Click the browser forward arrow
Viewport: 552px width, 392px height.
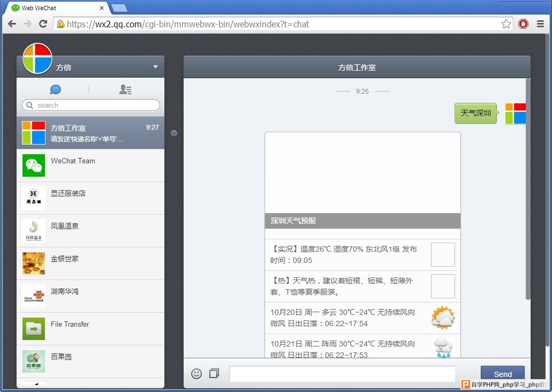coord(27,24)
